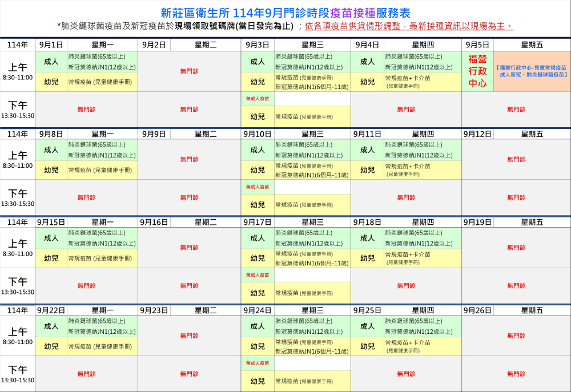The width and height of the screenshot is (571, 392).
Task: Click the red 福營行政中心 cell
Action: tap(477, 71)
